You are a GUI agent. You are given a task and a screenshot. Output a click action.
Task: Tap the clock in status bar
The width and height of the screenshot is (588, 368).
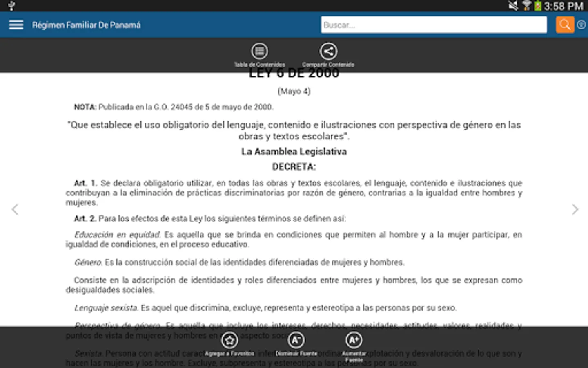(x=564, y=6)
